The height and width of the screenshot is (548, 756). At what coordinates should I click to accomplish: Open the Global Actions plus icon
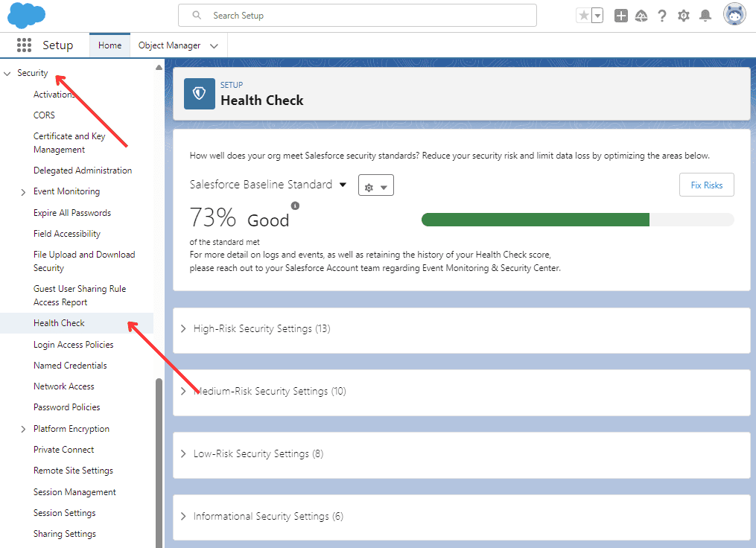620,16
